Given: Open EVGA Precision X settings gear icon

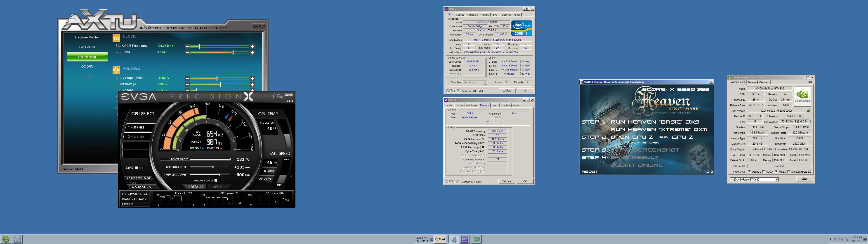Looking at the screenshot, I should (x=280, y=96).
